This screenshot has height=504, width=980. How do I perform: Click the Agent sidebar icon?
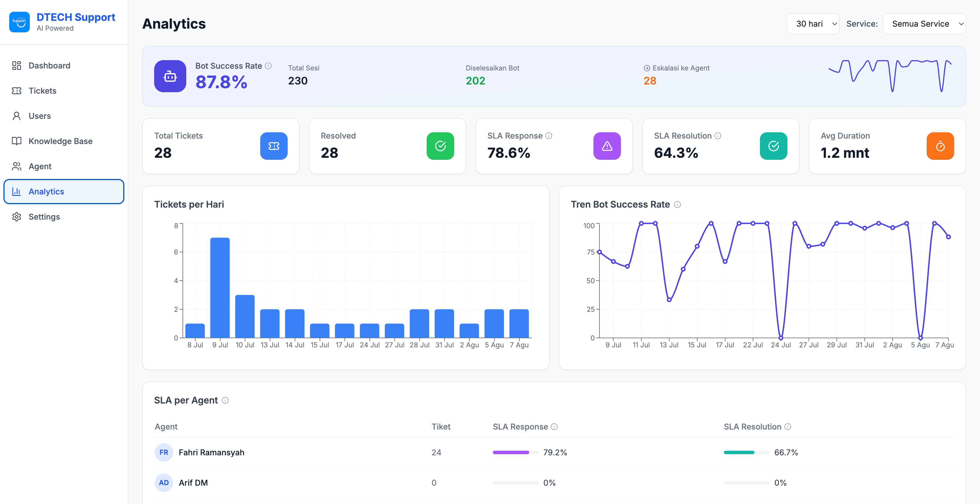point(16,166)
